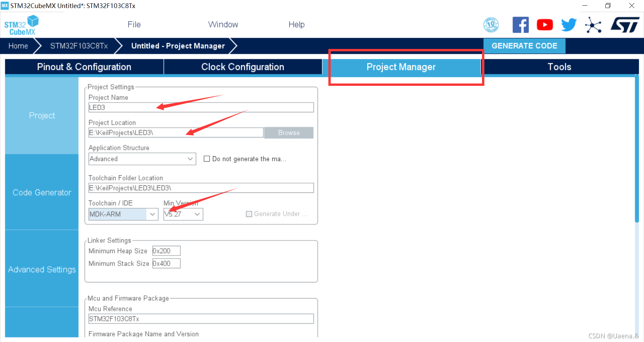This screenshot has width=644, height=342.
Task: Open the YouTube channel icon
Action: click(545, 25)
